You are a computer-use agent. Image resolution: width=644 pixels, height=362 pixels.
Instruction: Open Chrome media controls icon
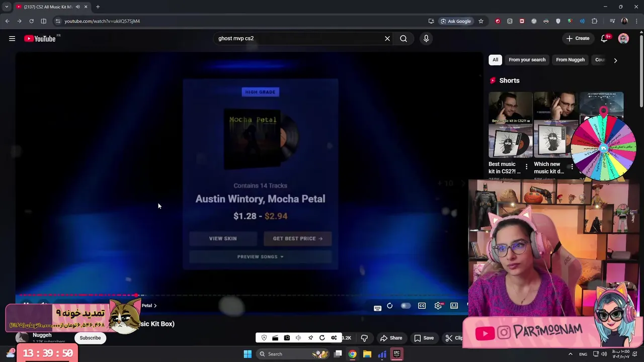tap(612, 21)
